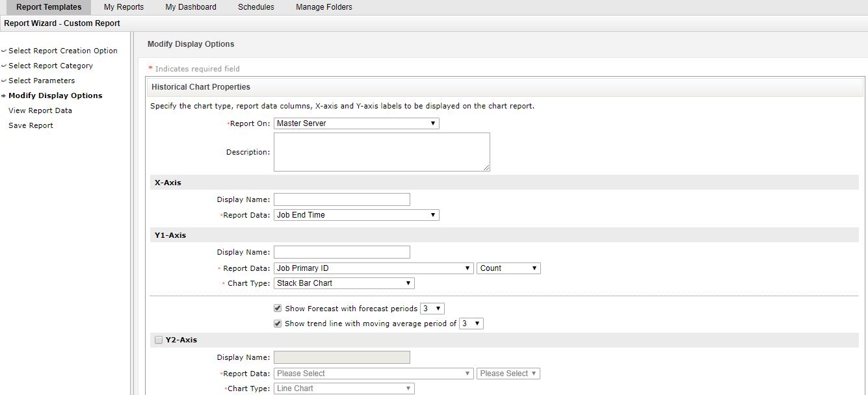Viewport: 868px width, 395px height.
Task: Open the Count aggregation dropdown
Action: click(508, 268)
